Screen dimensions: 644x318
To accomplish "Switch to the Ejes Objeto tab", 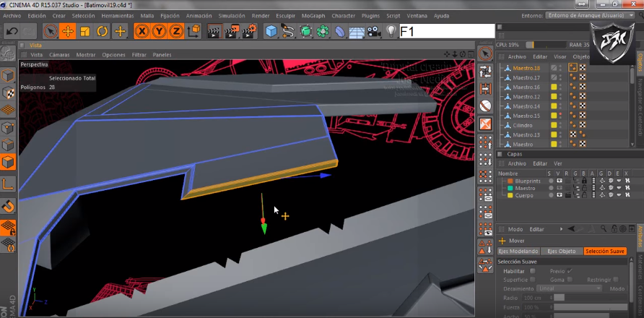I will pos(562,251).
